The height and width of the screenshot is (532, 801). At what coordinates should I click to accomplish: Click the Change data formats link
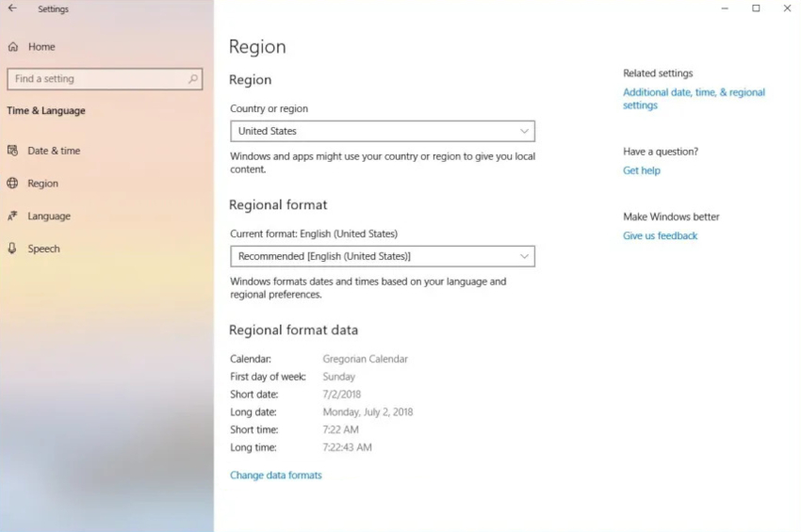click(276, 476)
